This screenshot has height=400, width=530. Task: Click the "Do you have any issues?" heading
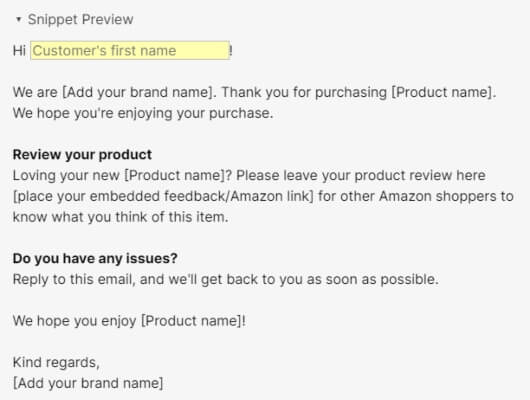(x=95, y=258)
